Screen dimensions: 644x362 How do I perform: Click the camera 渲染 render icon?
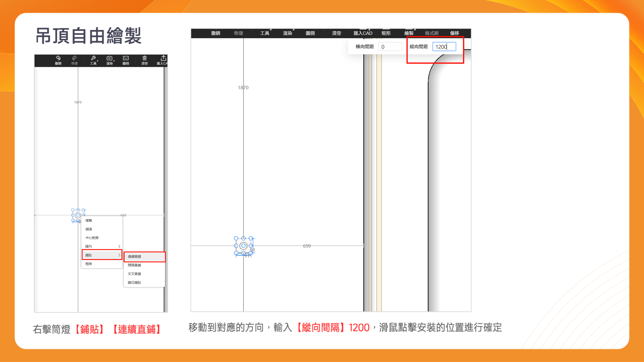tap(109, 58)
